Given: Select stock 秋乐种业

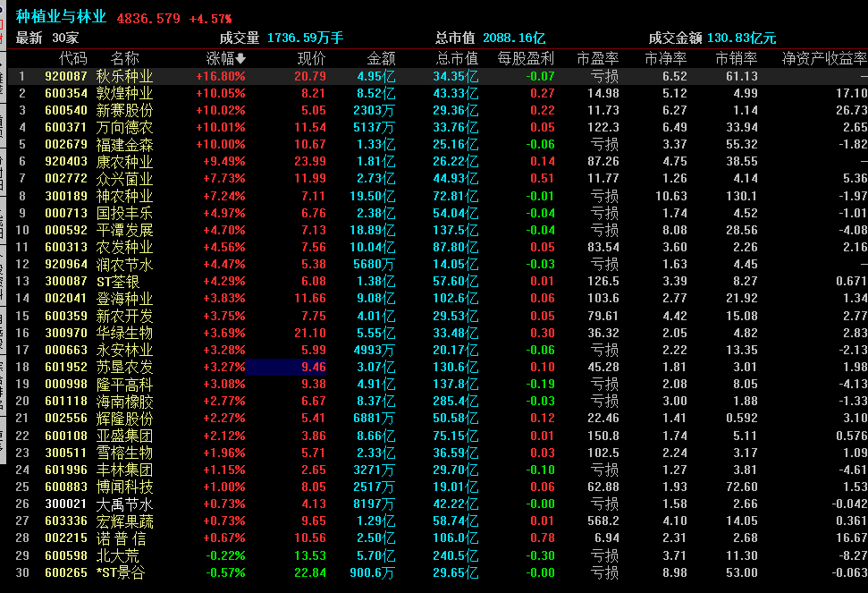Looking at the screenshot, I should point(124,76).
